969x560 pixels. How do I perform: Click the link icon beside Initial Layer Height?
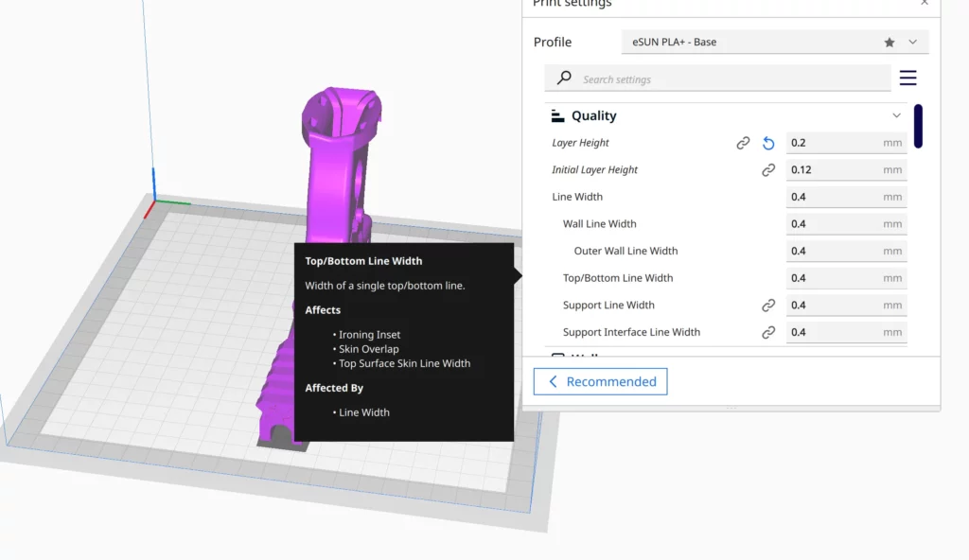pos(768,169)
